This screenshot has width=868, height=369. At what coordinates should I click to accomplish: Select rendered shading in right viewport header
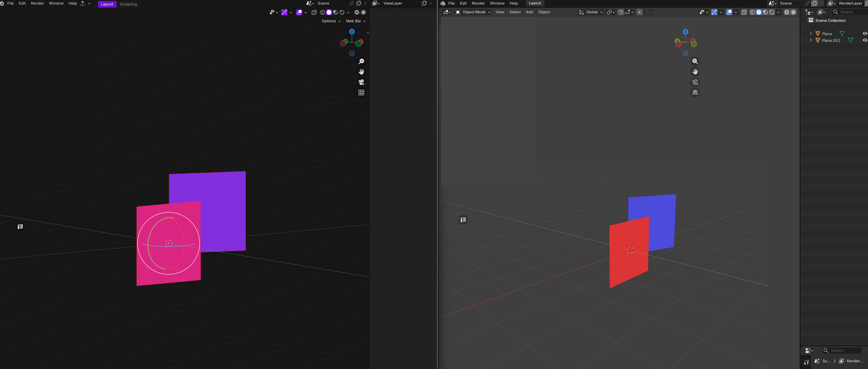[772, 12]
